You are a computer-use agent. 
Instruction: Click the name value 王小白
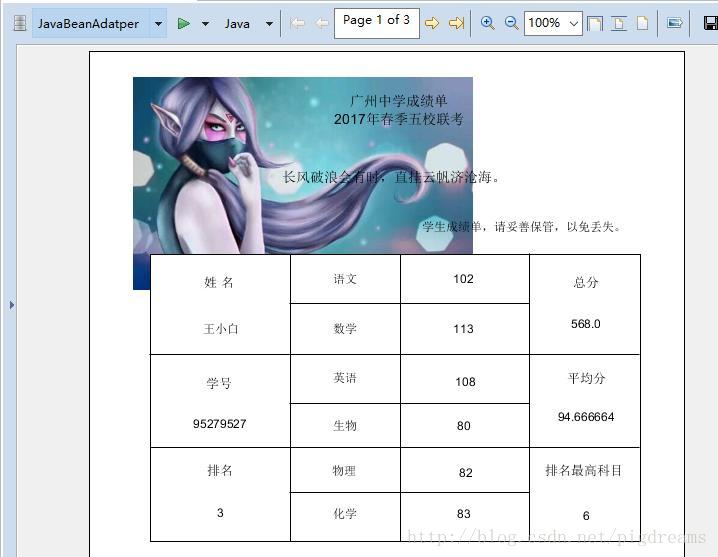coord(221,329)
